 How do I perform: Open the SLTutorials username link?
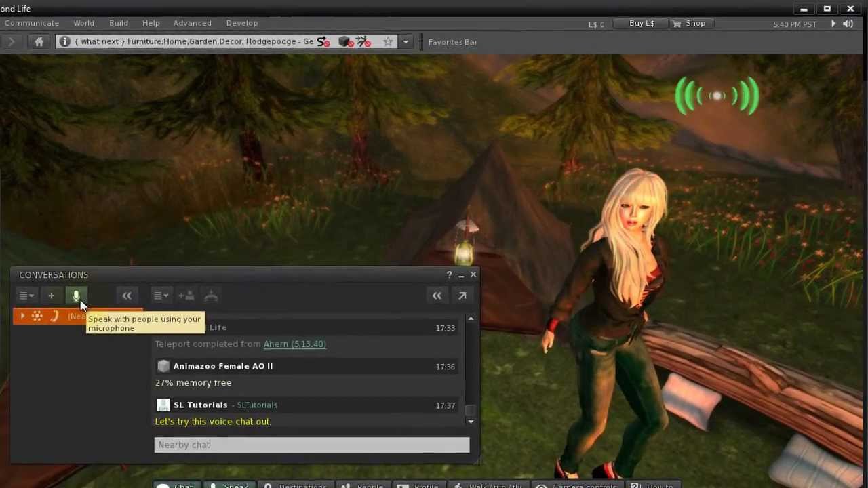coord(257,405)
